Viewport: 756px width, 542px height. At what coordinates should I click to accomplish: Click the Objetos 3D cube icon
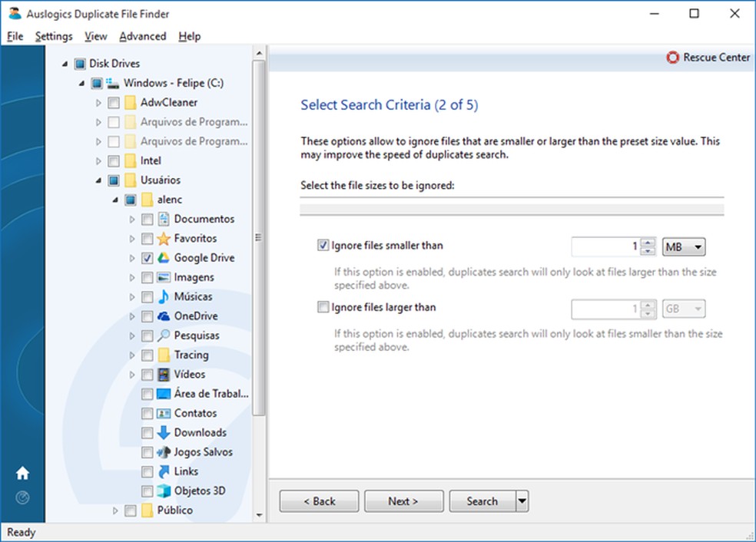click(164, 491)
